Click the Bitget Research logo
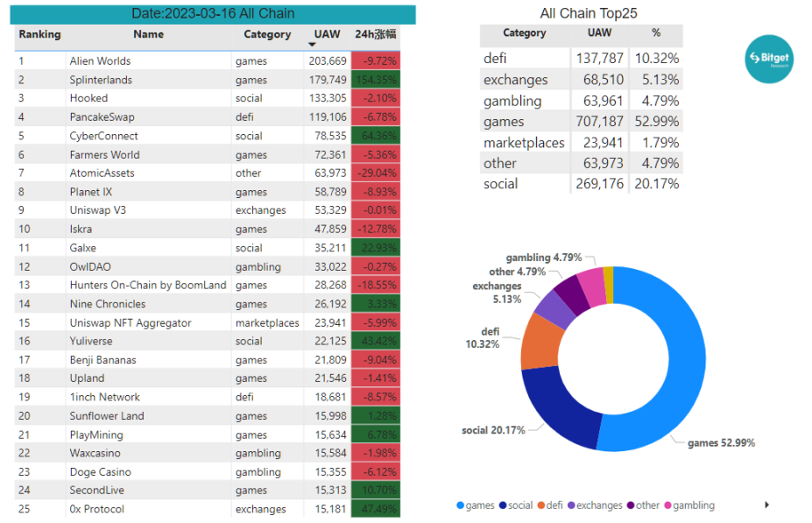The height and width of the screenshot is (523, 812). 769,59
